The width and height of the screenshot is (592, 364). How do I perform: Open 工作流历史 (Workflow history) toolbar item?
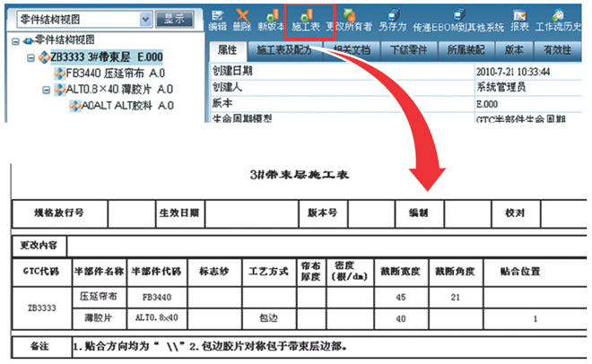coord(563,18)
